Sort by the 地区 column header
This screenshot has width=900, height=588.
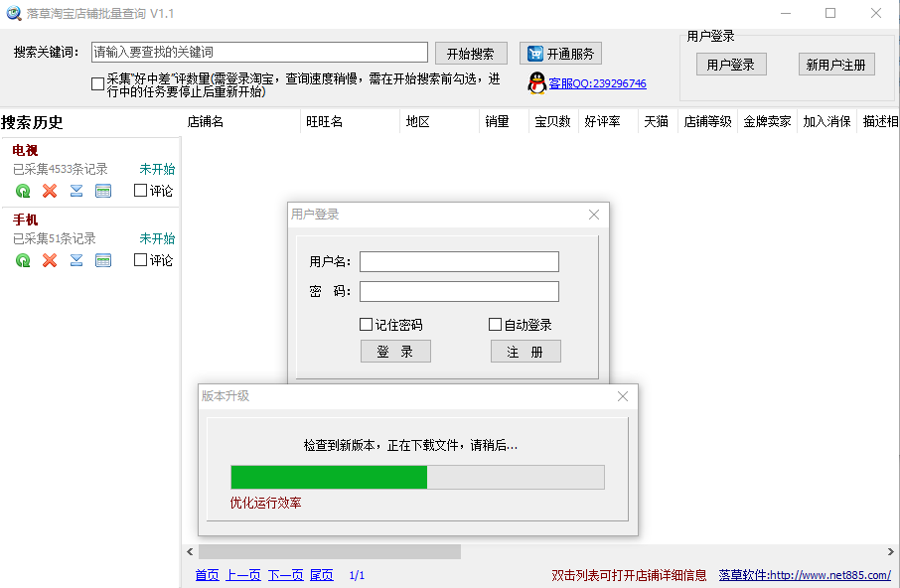[x=440, y=121]
